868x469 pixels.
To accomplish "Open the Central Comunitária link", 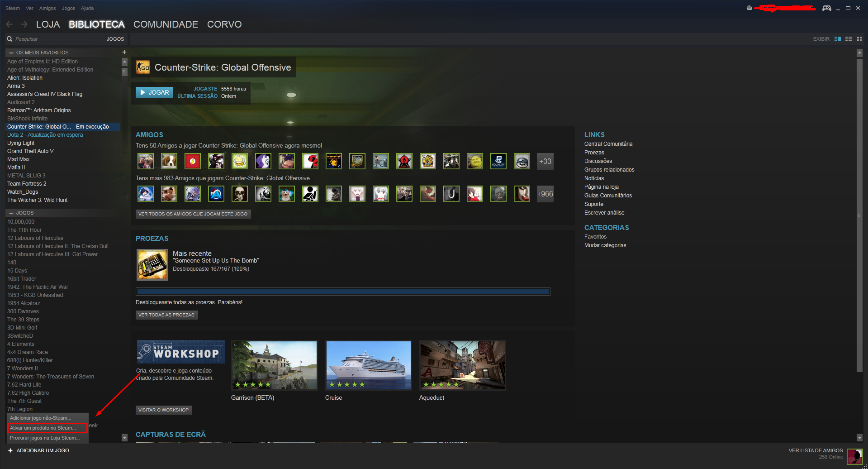I will point(608,144).
